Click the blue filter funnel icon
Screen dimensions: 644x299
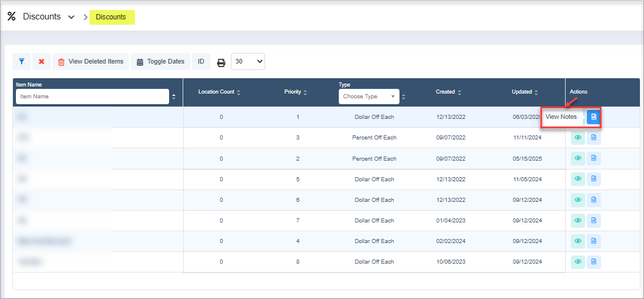[21, 61]
